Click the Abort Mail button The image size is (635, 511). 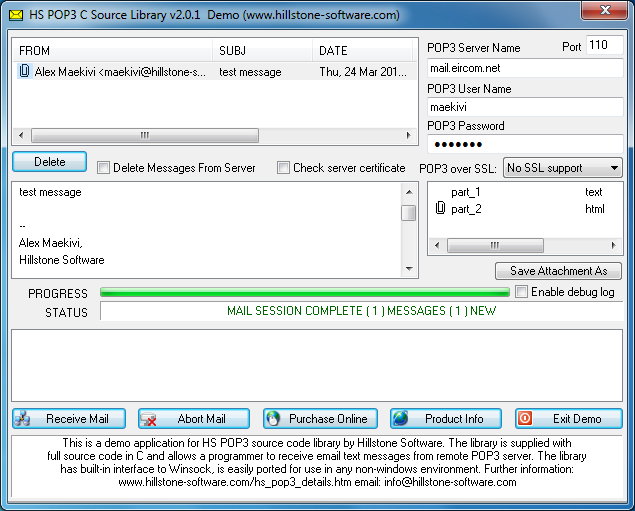[194, 419]
